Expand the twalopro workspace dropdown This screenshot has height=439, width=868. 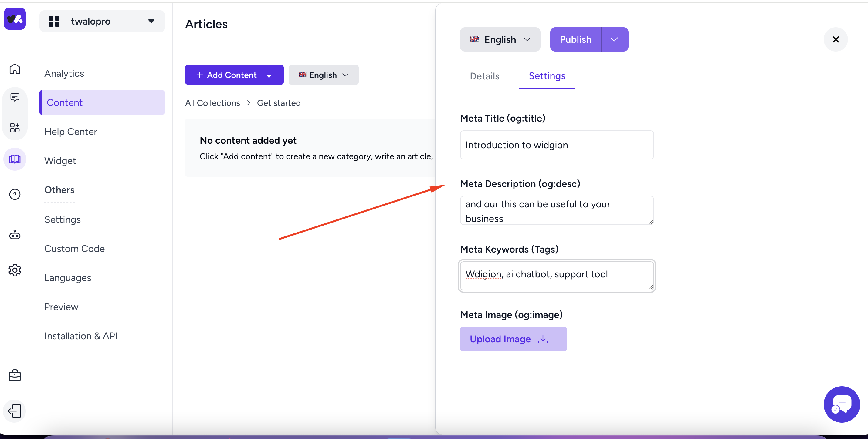tap(102, 21)
